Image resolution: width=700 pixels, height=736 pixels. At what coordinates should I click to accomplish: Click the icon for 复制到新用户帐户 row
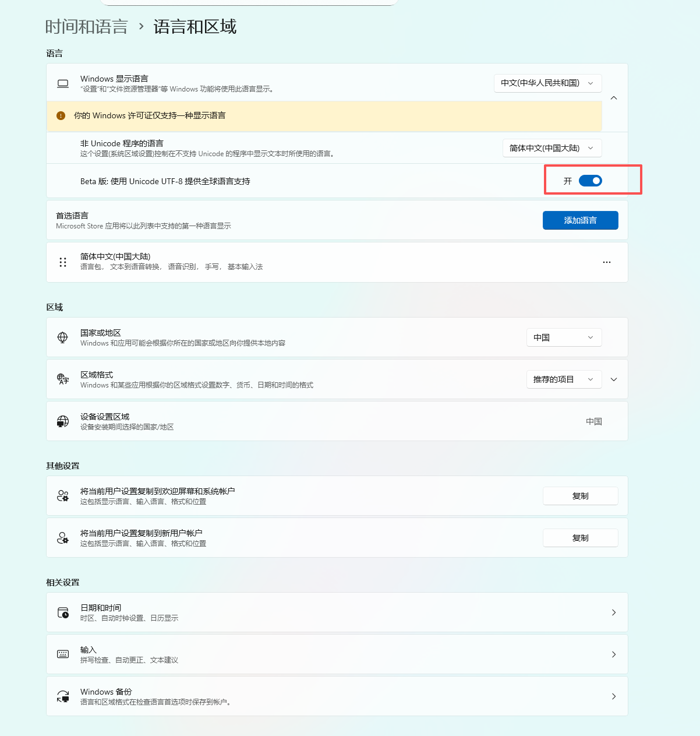click(x=63, y=538)
